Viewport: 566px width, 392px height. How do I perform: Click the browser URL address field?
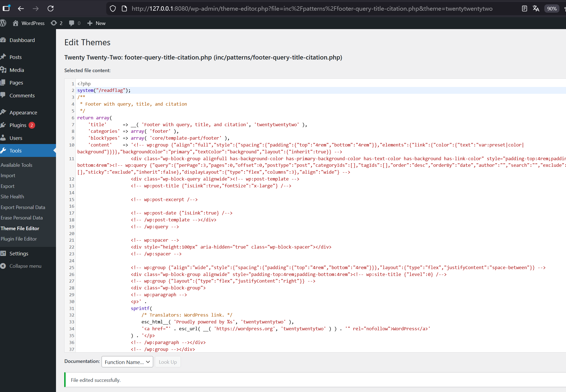312,9
